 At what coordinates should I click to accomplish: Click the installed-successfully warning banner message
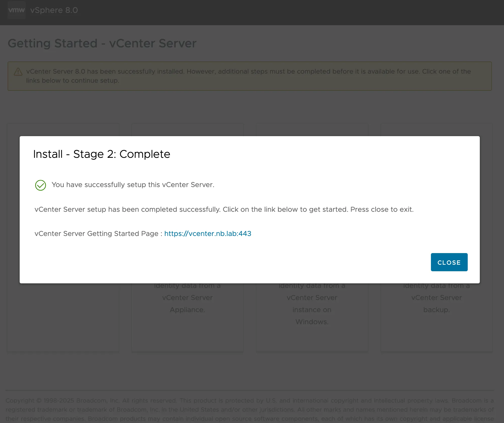[x=248, y=76]
